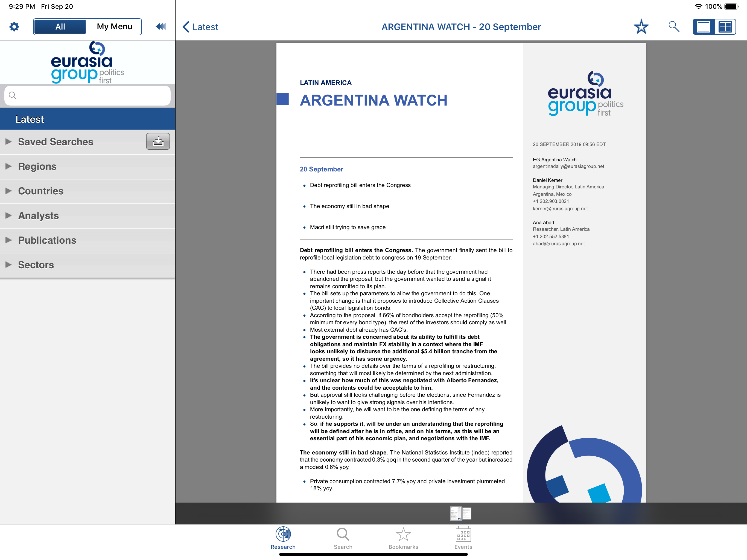Open settings with the gear icon
The image size is (747, 560).
point(14,27)
